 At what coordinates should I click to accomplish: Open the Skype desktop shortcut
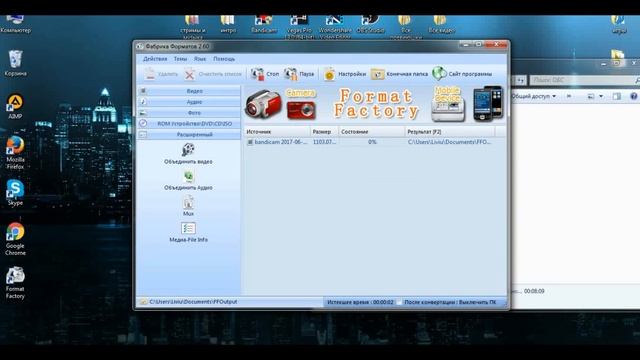pos(15,193)
